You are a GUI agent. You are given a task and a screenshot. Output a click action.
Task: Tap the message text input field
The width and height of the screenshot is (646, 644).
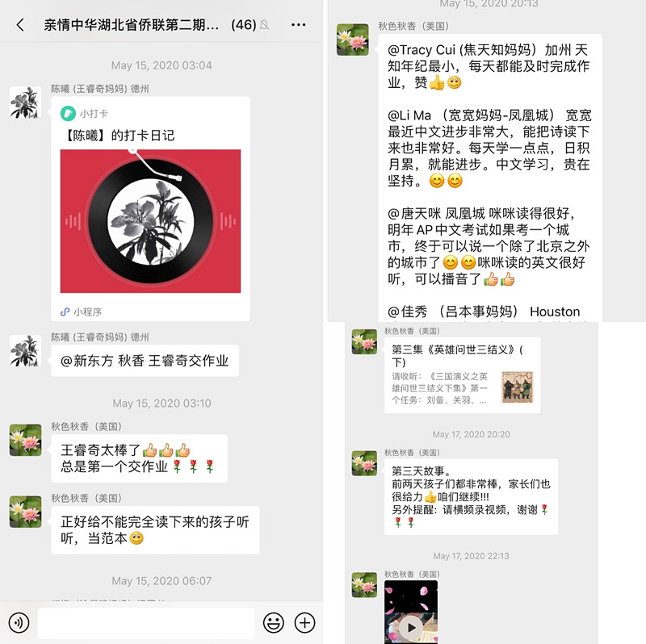click(146, 622)
